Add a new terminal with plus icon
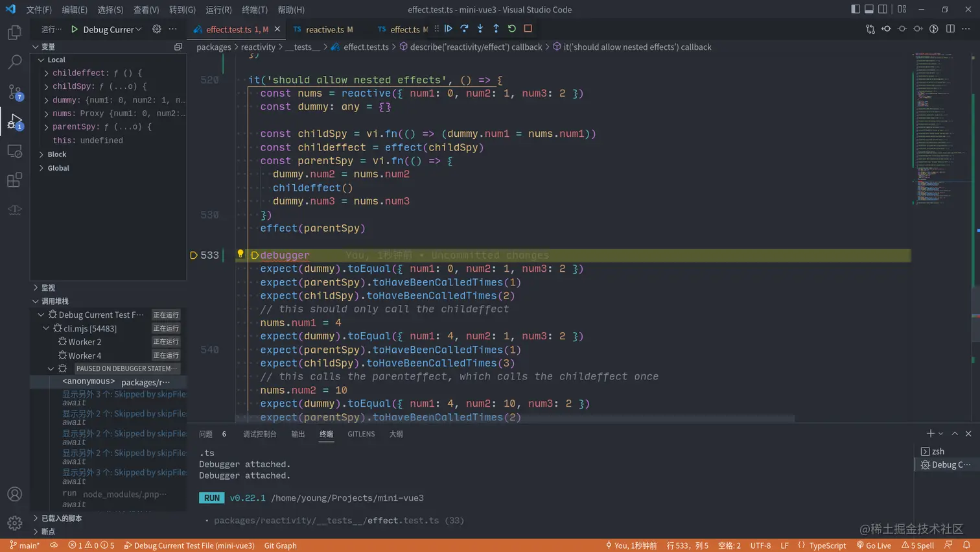 (931, 433)
